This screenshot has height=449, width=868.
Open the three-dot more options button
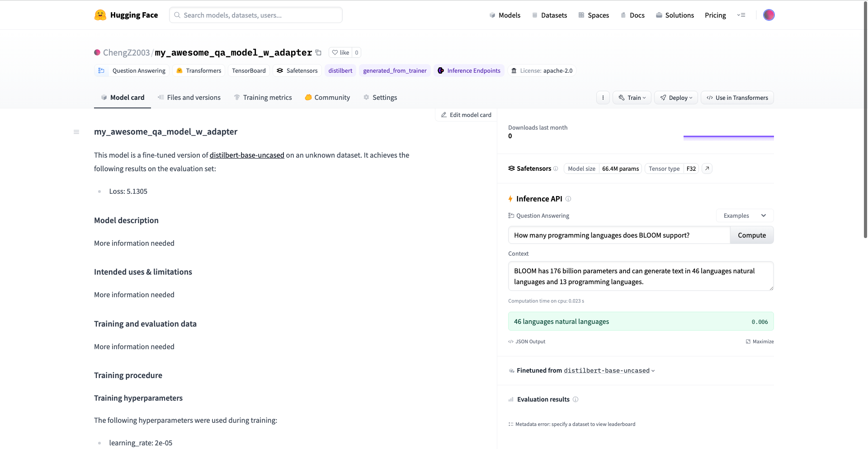pyautogui.click(x=603, y=98)
